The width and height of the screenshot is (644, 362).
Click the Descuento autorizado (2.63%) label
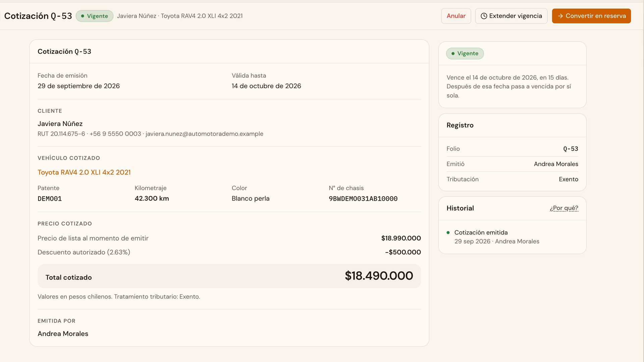click(x=84, y=252)
